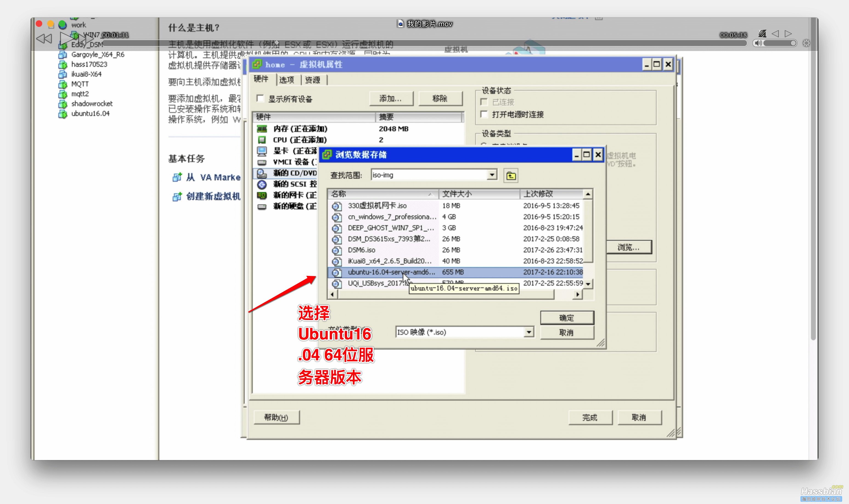This screenshot has width=849, height=504.
Task: Click the 帮助(H) button
Action: [277, 417]
